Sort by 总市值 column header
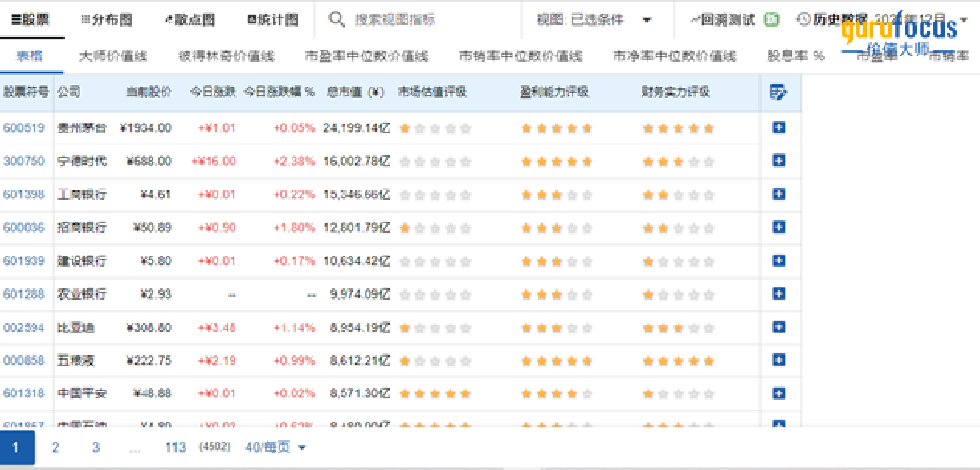The image size is (980, 470). [355, 93]
